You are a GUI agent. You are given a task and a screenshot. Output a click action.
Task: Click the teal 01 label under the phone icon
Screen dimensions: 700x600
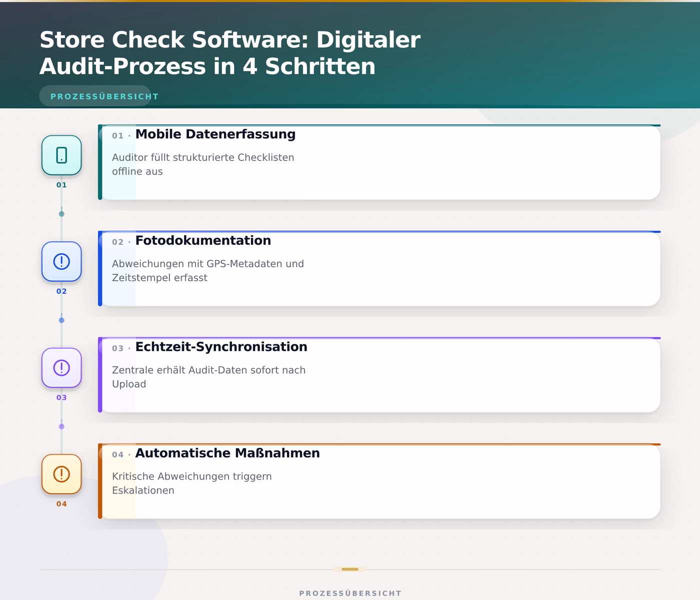tap(61, 185)
